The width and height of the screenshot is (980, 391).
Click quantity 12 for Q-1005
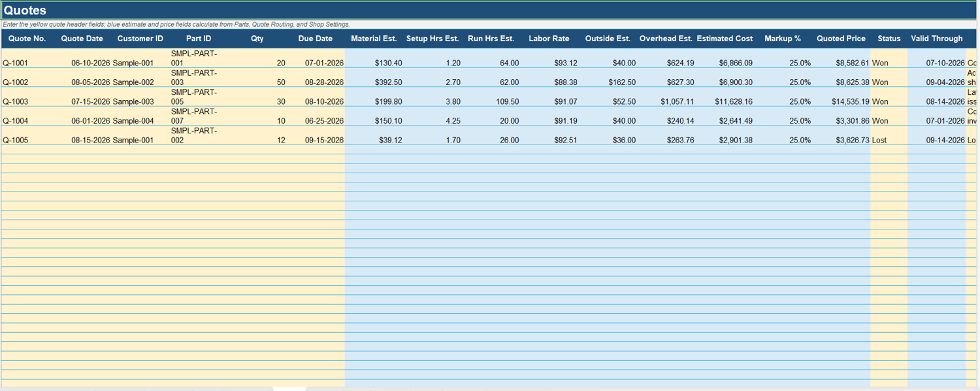(281, 140)
